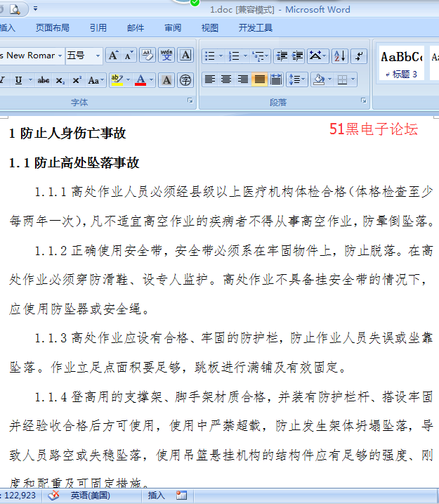Apply red font color
Viewport: 439px width, 504px height.
[140, 80]
